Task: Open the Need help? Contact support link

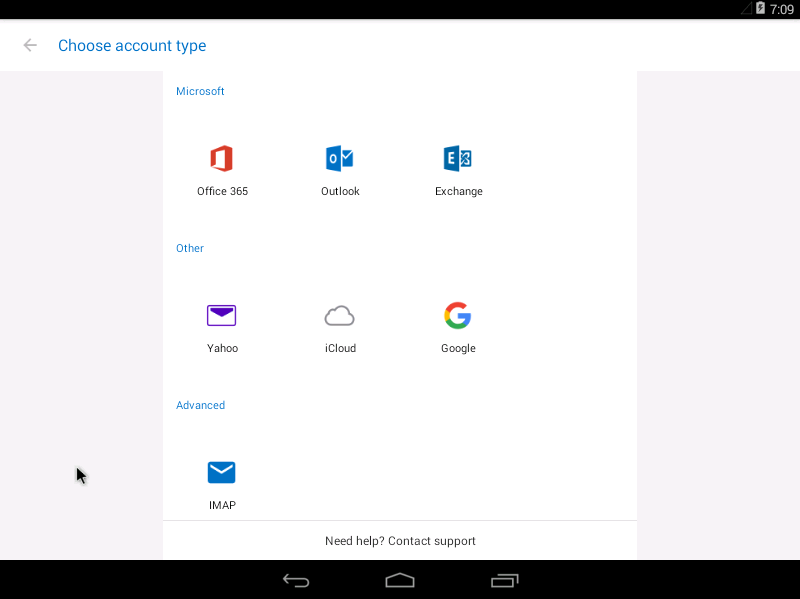Action: (400, 541)
